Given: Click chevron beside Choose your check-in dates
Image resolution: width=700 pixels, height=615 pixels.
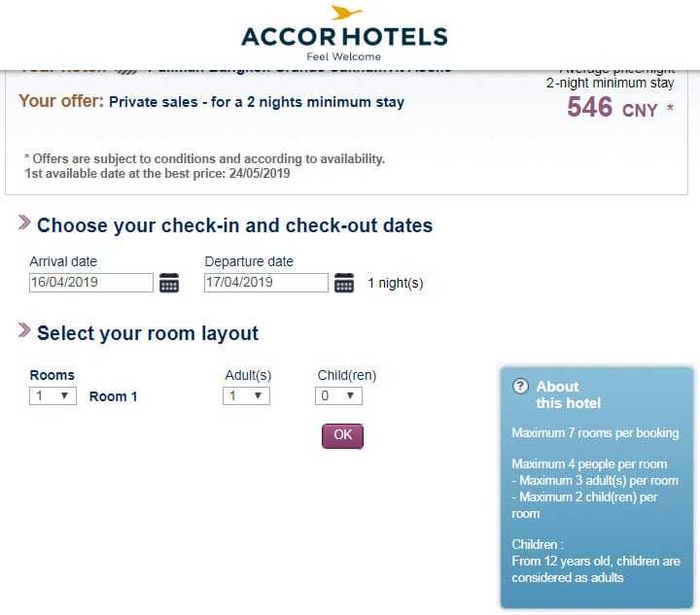Looking at the screenshot, I should [x=24, y=222].
